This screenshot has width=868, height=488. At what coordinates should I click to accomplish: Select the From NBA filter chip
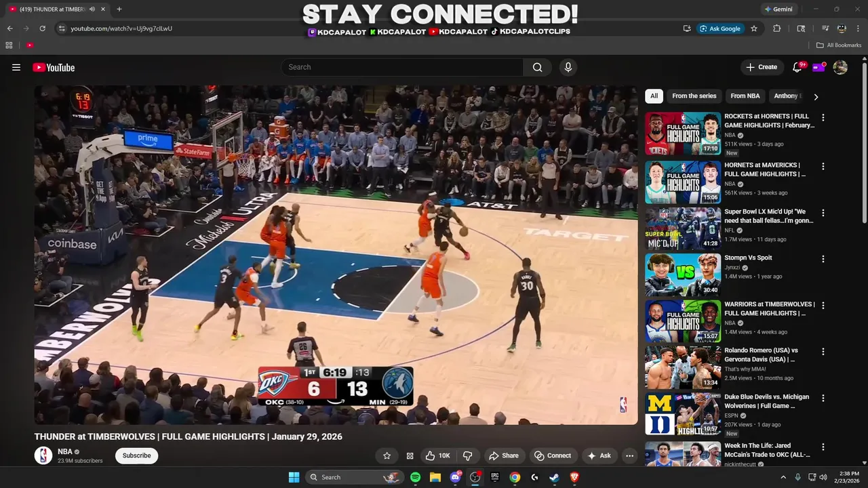point(745,96)
